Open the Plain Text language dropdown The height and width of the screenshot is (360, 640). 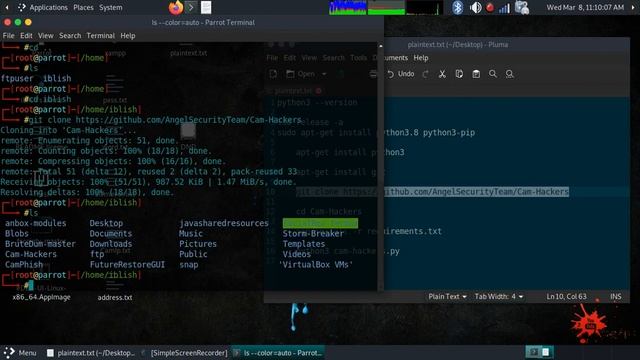[447, 297]
